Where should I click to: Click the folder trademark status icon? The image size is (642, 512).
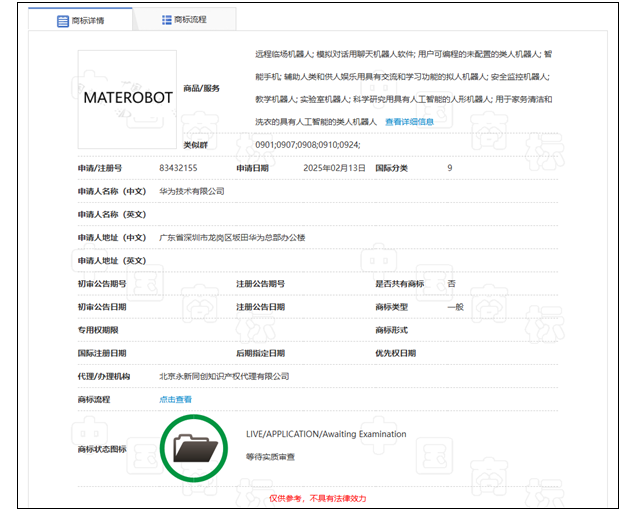(193, 448)
